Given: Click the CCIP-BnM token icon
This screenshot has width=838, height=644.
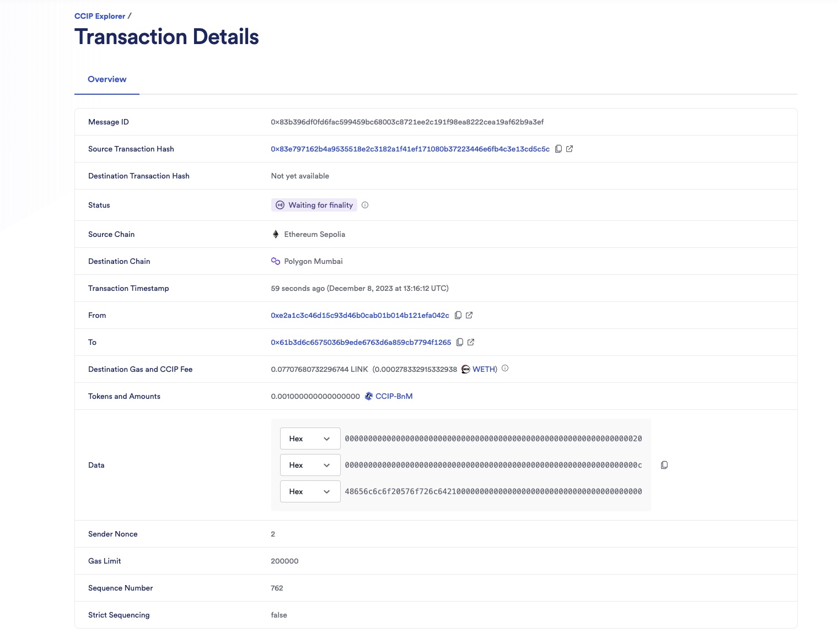Looking at the screenshot, I should 369,396.
